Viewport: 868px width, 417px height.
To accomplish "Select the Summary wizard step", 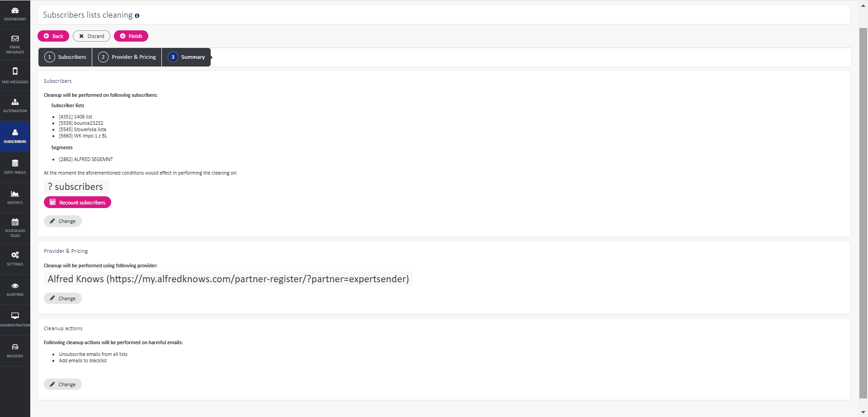I will 187,57.
